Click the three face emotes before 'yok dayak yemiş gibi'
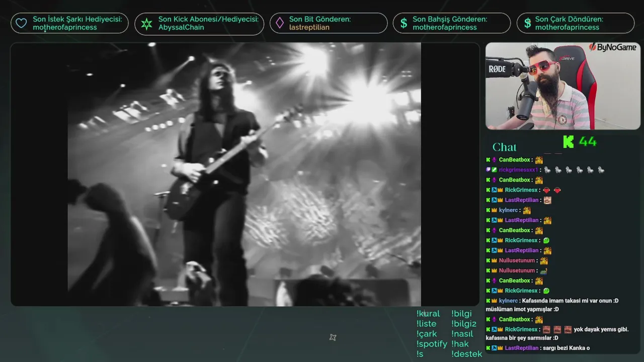Viewport: 644px width, 362px height. (x=557, y=329)
